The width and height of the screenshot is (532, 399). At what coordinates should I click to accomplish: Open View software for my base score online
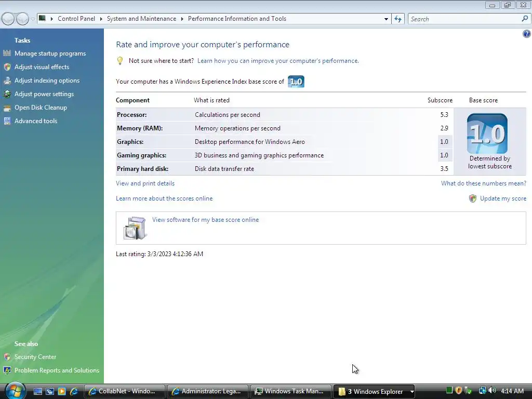coord(205,220)
